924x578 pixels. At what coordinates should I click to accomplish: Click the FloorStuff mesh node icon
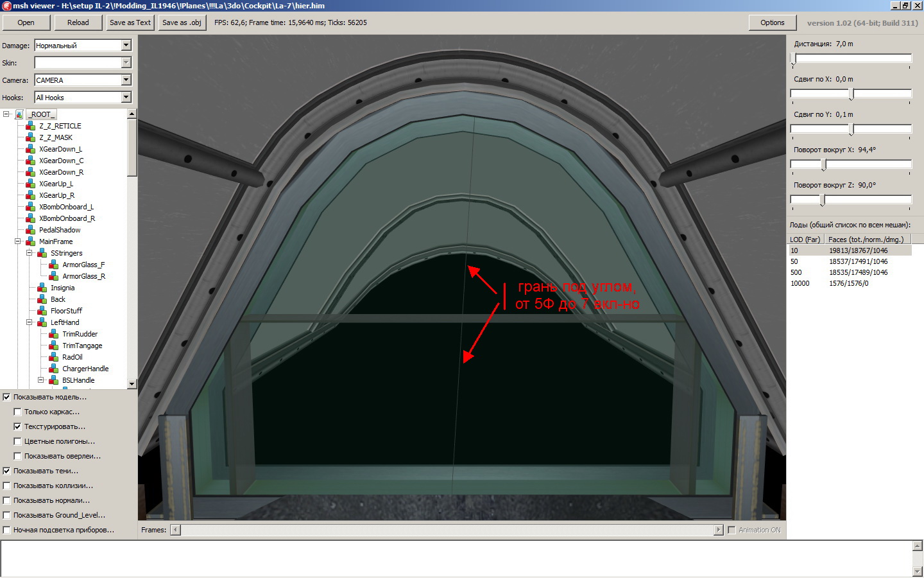(42, 311)
